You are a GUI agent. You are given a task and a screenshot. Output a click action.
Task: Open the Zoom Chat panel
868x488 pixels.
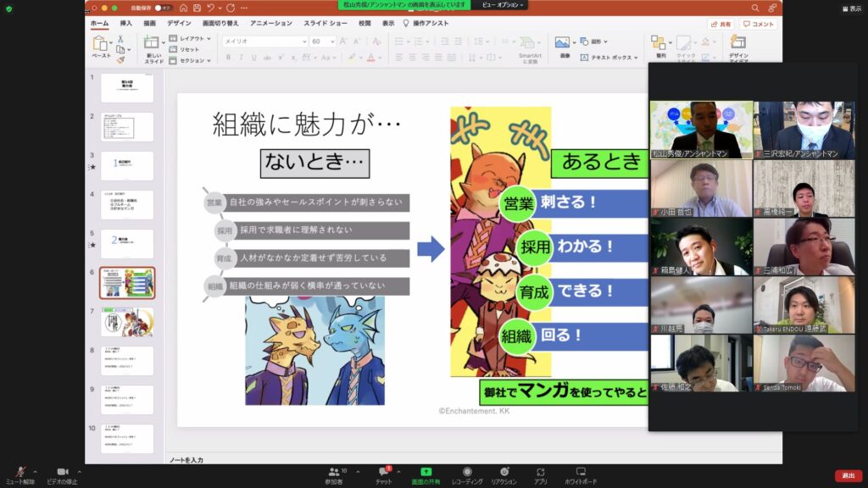[383, 471]
